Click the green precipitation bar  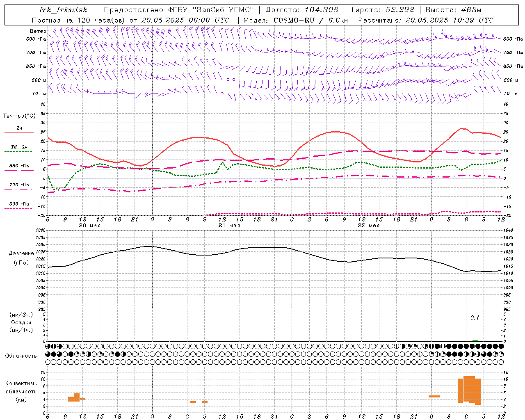tap(475, 340)
